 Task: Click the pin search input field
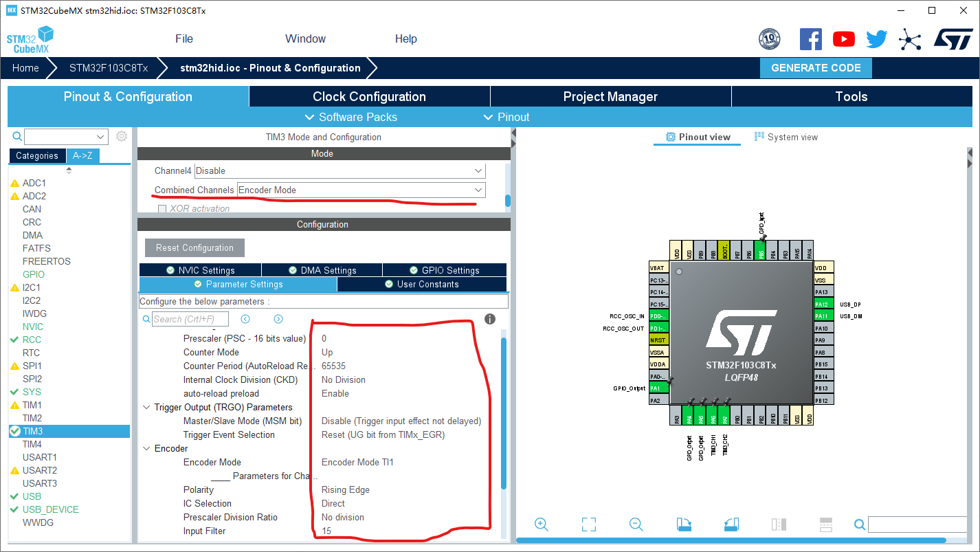coord(916,525)
